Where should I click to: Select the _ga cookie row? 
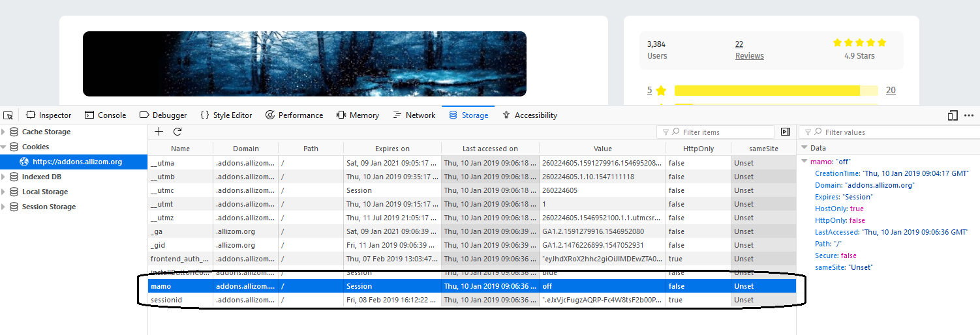click(x=472, y=231)
